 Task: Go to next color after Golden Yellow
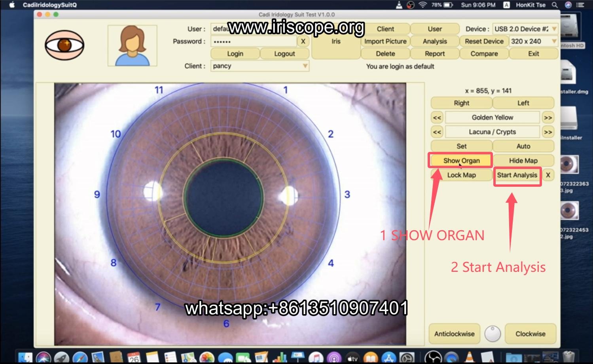click(x=548, y=118)
